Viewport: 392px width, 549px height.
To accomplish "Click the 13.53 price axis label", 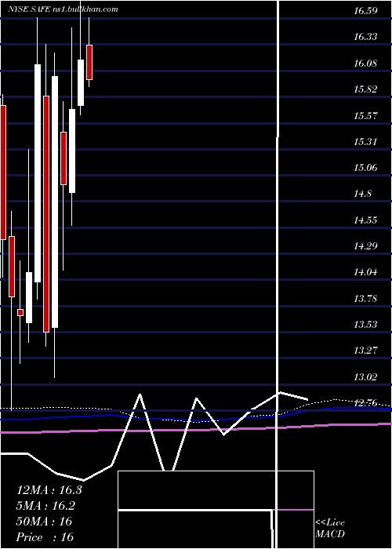I will coord(365,325).
